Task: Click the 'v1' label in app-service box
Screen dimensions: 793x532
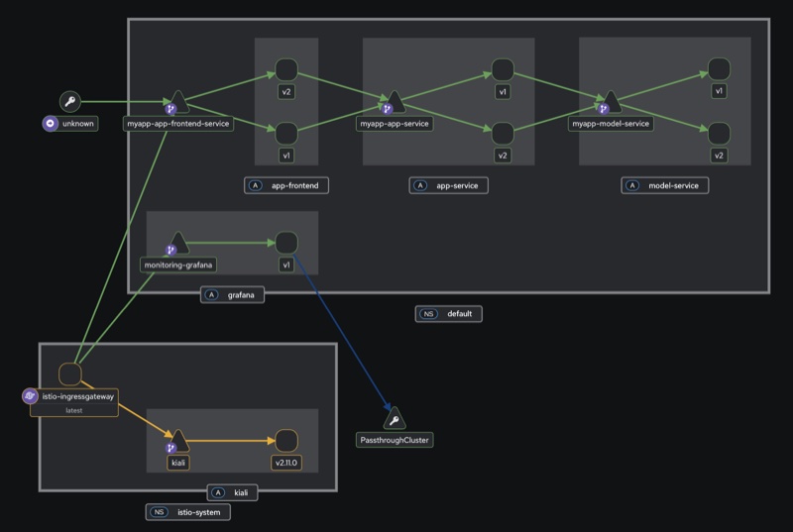Action: [x=503, y=92]
